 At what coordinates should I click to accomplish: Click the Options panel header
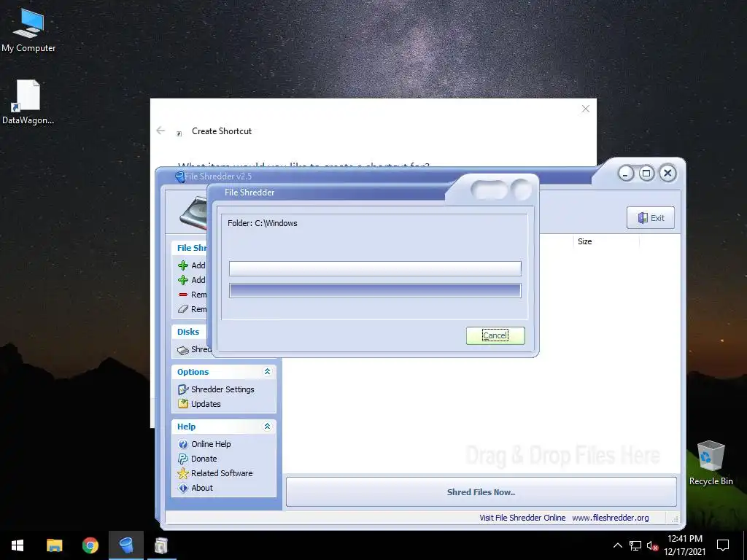[223, 372]
